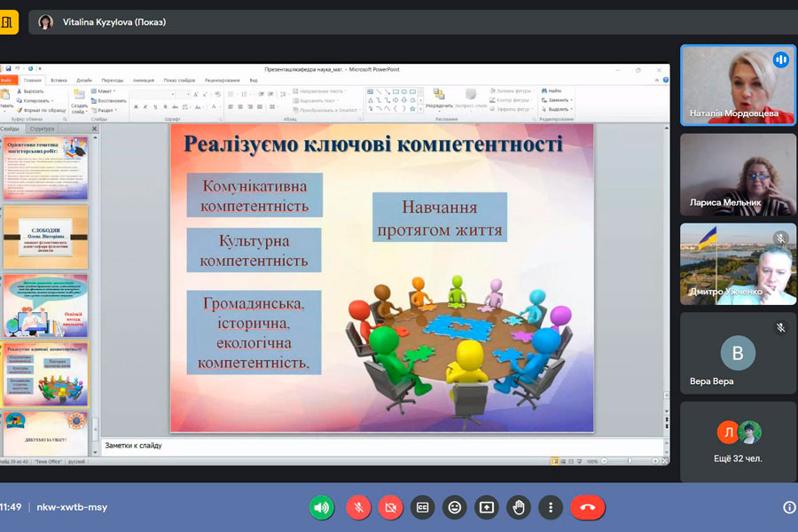The width and height of the screenshot is (798, 532).
Task: Turn on the camera
Action: 390,507
